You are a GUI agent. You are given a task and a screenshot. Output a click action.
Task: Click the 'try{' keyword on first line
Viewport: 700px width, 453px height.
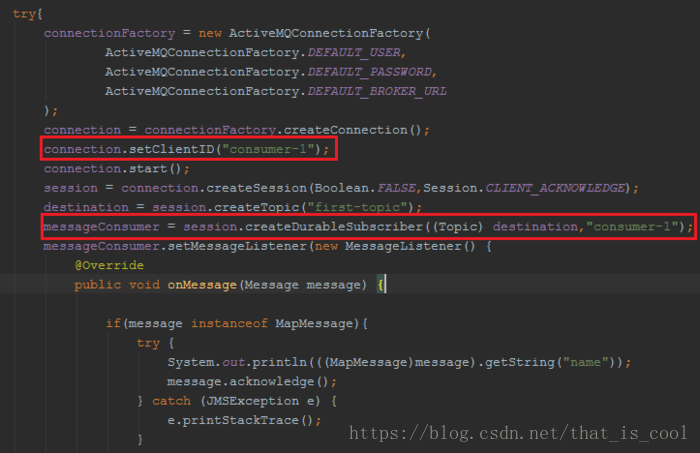point(27,14)
